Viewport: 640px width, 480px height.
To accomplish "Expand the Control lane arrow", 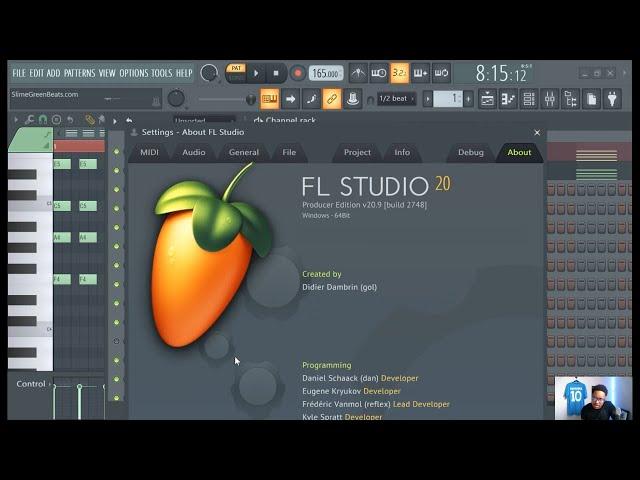I will [x=50, y=384].
